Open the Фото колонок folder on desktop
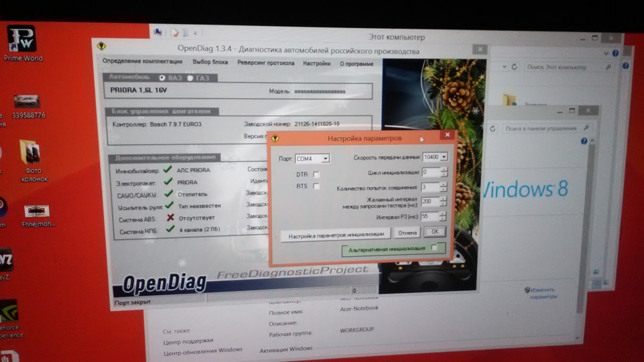Screen dimensions: 644x362 click(32, 161)
